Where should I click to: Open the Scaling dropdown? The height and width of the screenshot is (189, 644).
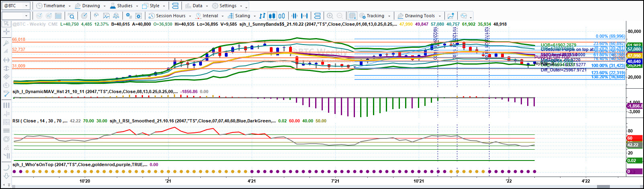(x=242, y=16)
